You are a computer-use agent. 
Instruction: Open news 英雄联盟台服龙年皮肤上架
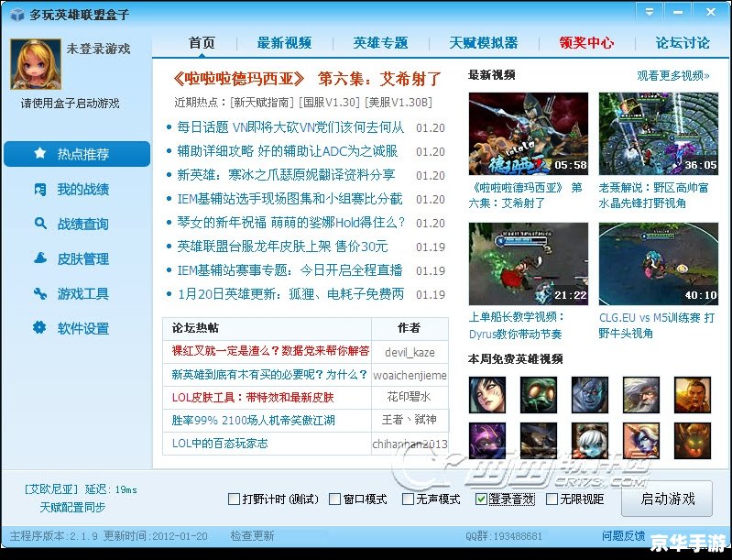pos(282,247)
